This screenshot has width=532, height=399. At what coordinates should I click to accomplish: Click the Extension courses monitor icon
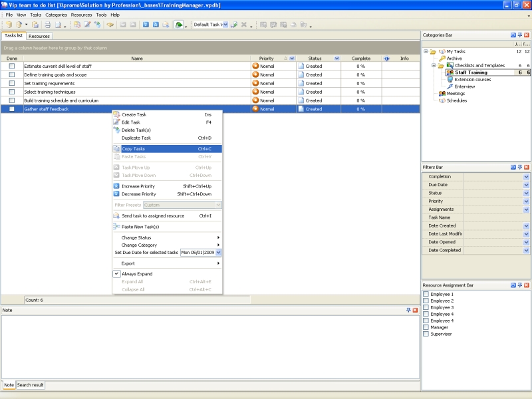450,79
